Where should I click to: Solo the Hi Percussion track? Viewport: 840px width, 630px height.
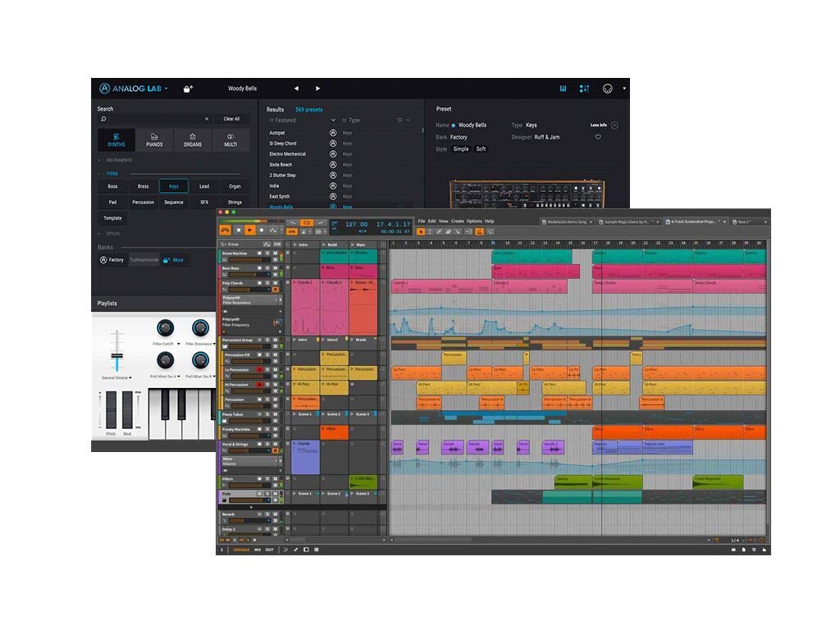click(x=267, y=385)
